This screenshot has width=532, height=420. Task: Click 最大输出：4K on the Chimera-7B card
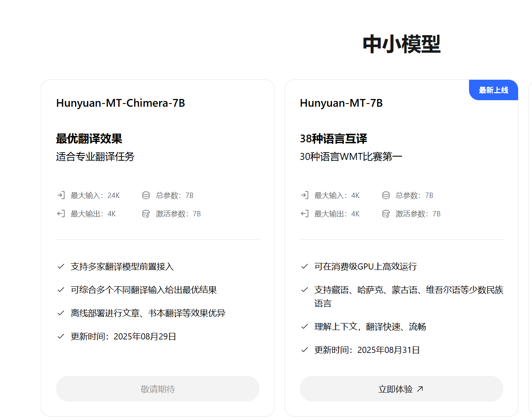coord(93,214)
